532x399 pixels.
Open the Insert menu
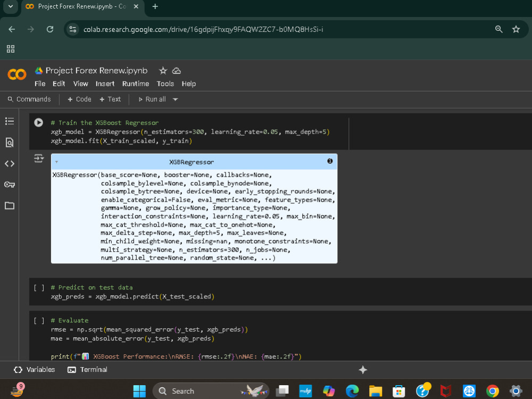click(x=105, y=84)
